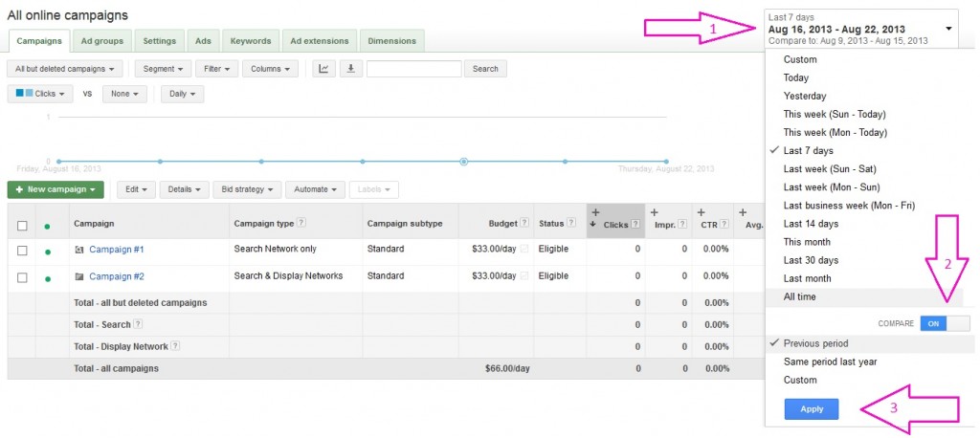980x438 pixels.
Task: Click the help icon beside Status header
Action: [x=571, y=224]
